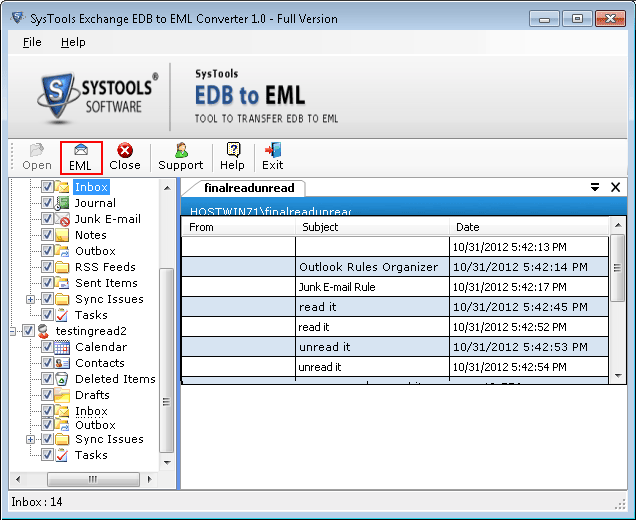Click the mail list vertical scrollbar thumb

click(x=617, y=268)
